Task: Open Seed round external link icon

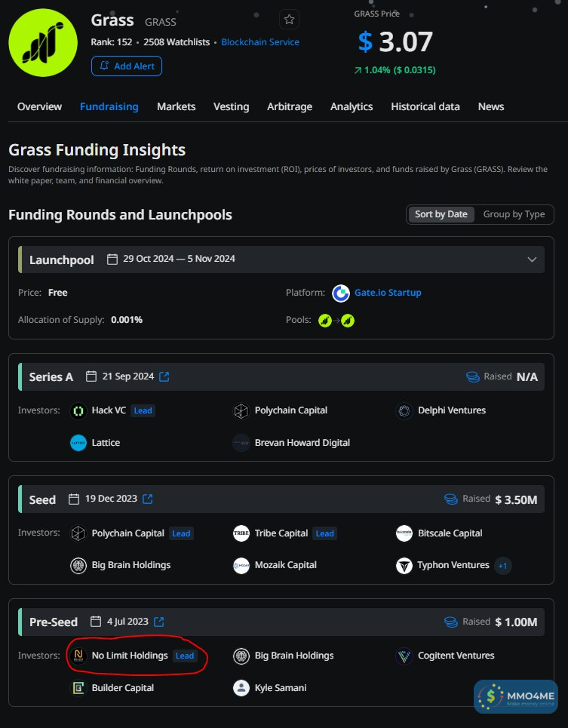Action: 148,499
